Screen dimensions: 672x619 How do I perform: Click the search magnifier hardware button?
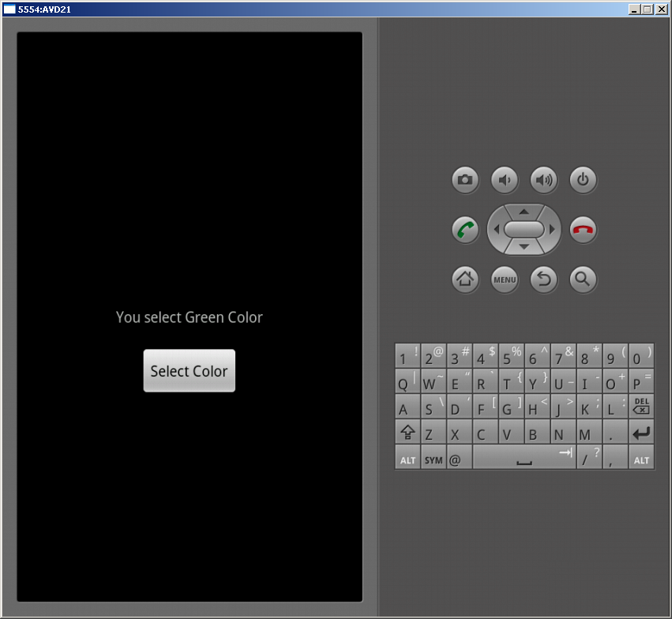(583, 279)
